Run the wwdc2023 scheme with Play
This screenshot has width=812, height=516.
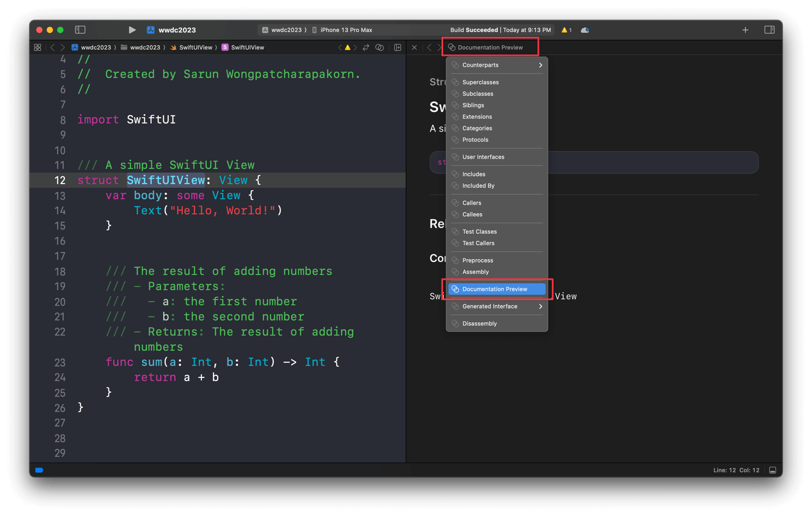(x=132, y=30)
